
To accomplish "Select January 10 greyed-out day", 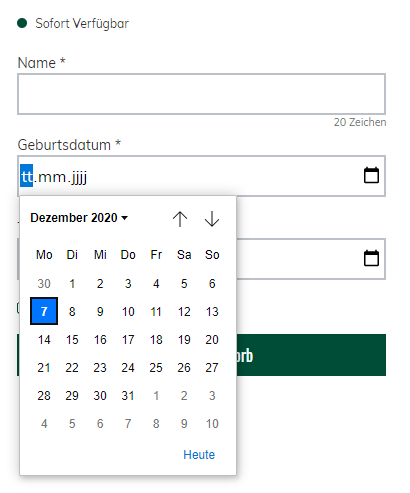I will (212, 424).
